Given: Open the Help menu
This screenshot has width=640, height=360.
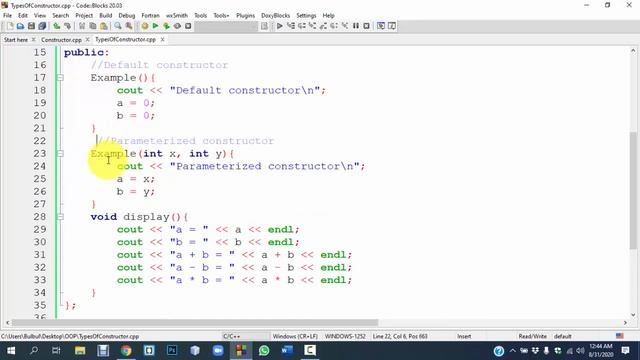Looking at the screenshot, I should [329, 16].
